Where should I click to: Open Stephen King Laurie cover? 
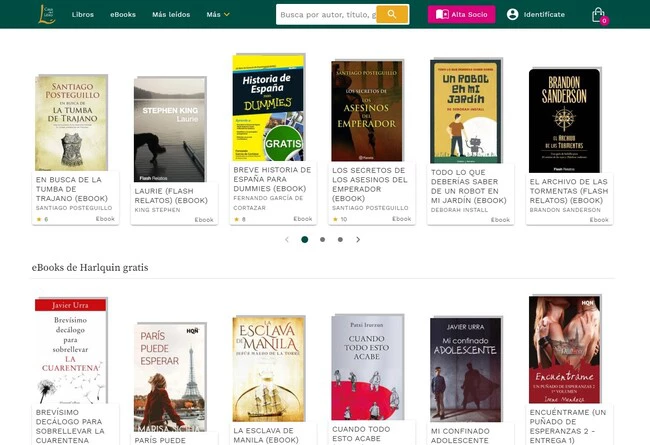click(170, 129)
